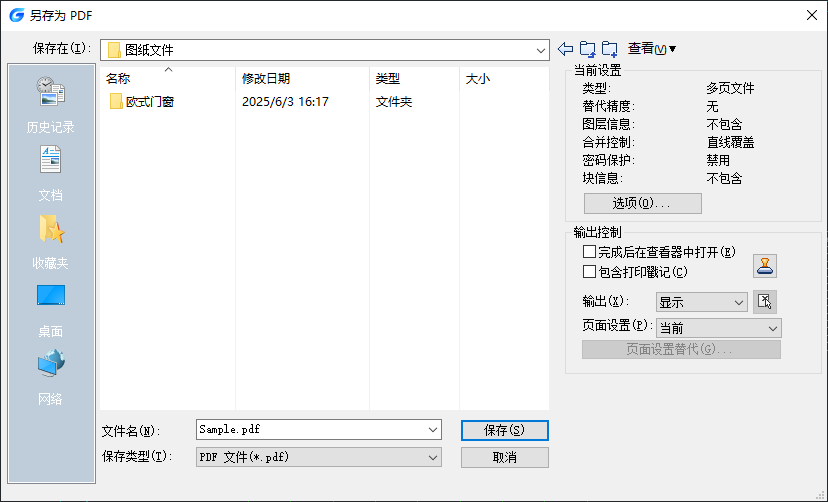
Task: Open the 查看 view menu dropdown
Action: [x=652, y=49]
